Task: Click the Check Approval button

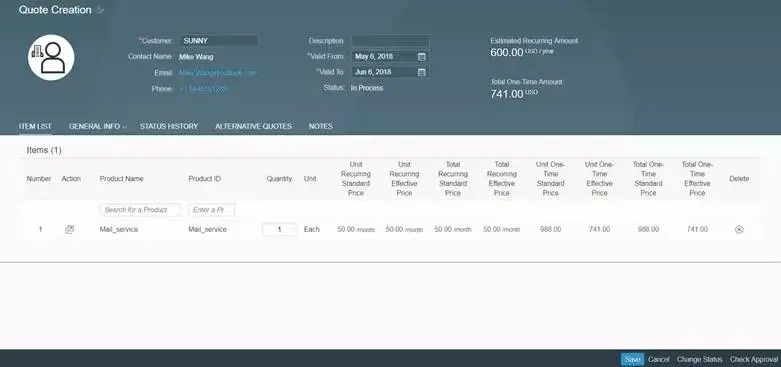Action: (754, 360)
